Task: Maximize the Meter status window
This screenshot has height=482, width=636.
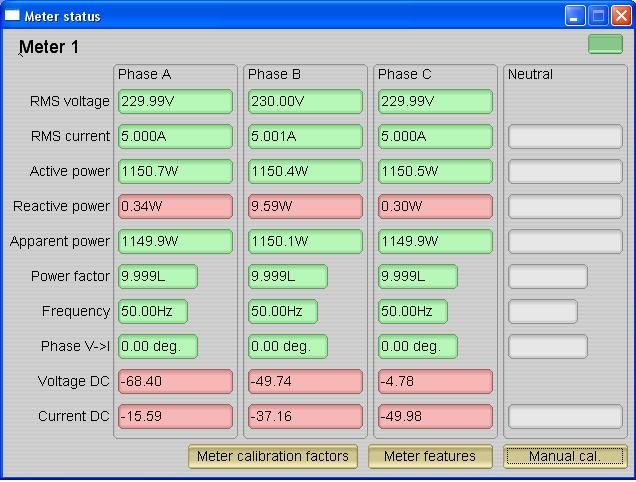Action: [x=598, y=16]
